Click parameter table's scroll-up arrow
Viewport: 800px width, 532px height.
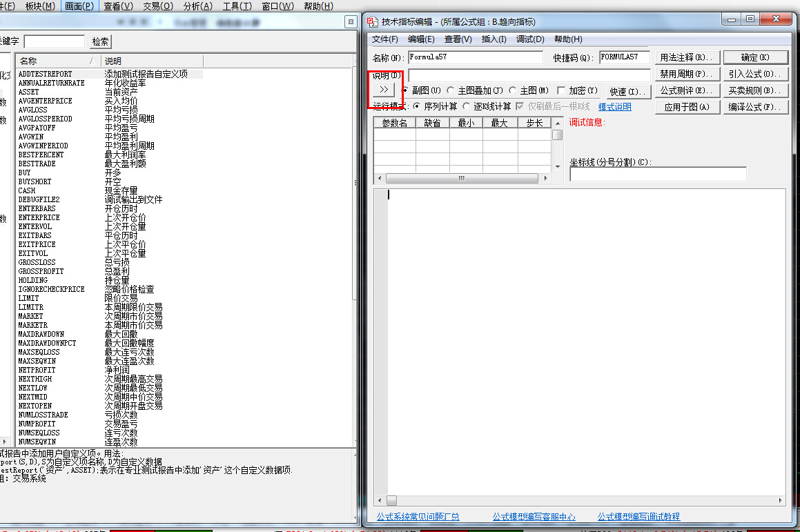[x=557, y=123]
